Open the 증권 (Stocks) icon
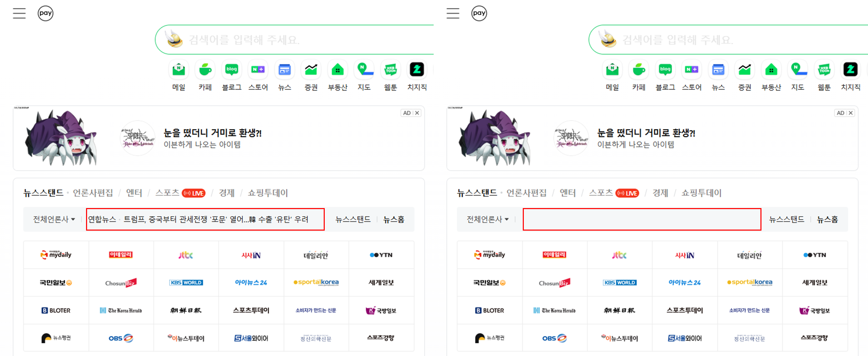 click(x=311, y=69)
